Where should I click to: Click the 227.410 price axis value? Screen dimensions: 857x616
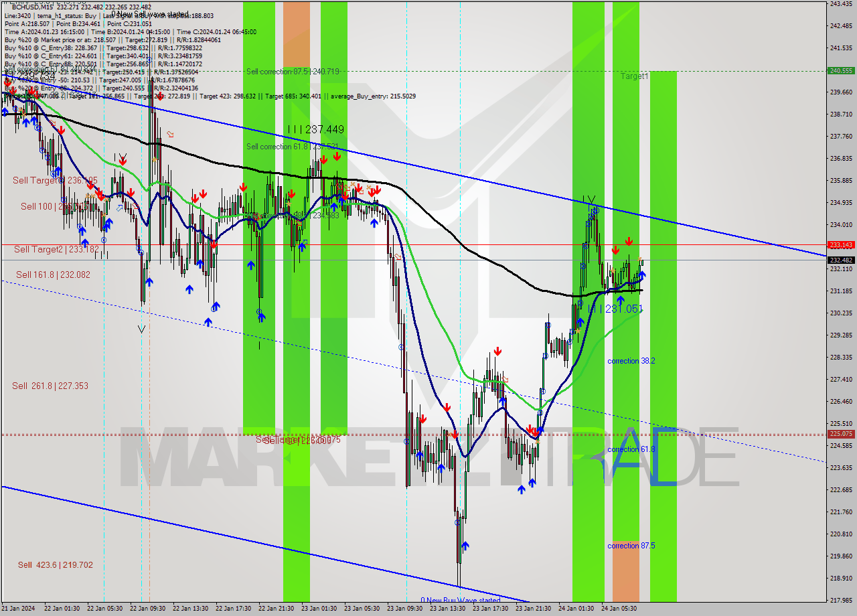click(x=841, y=379)
